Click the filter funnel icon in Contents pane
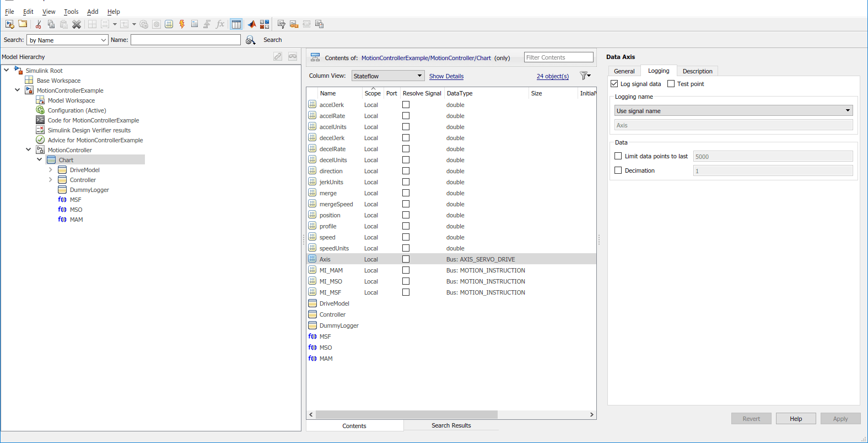 [x=584, y=76]
